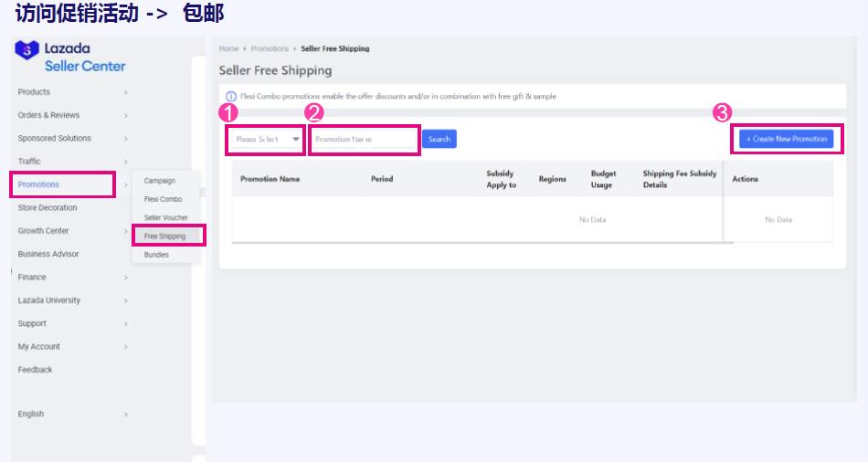Open the Please Select dropdown
The image size is (868, 462).
click(266, 140)
